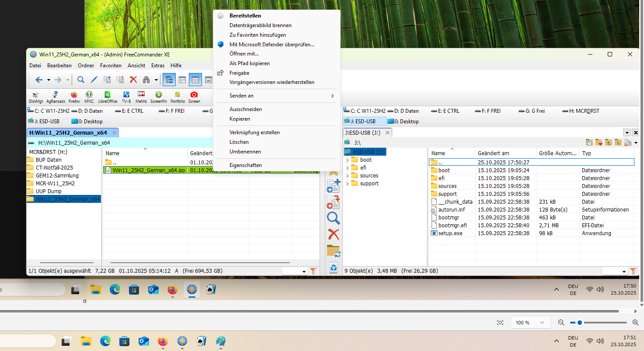Expand the support folder in the tree
This screenshot has height=351, width=644.
click(x=347, y=184)
